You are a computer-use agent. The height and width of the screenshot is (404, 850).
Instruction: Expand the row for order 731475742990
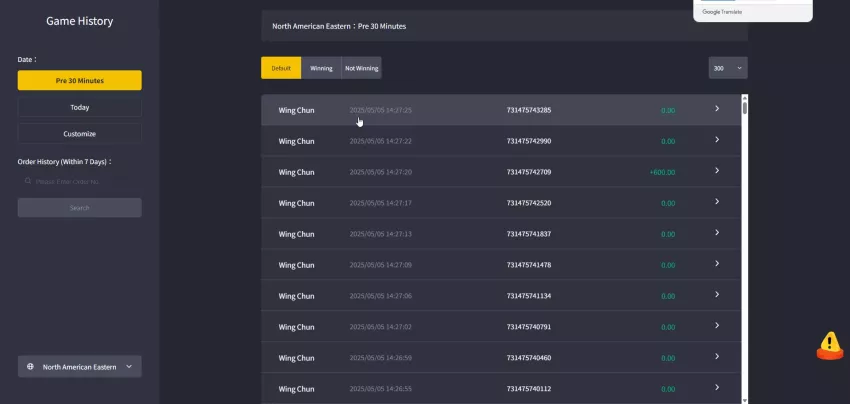(500, 141)
